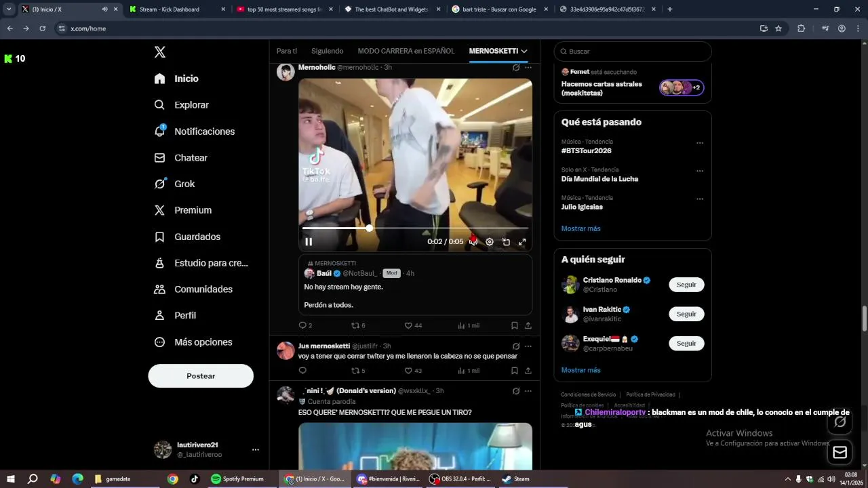868x488 pixels.
Task: Open floating Grok button bottom right
Action: [x=840, y=422]
